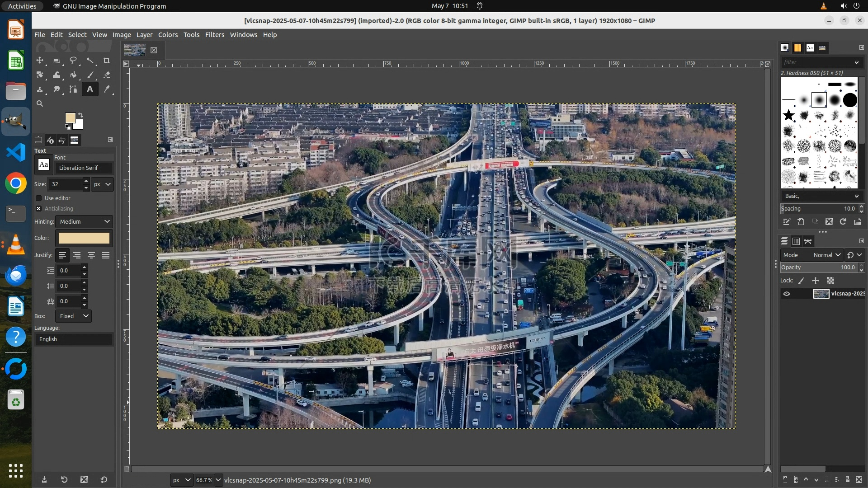Select the Move tool
Viewport: 868px width, 488px height.
(40, 60)
